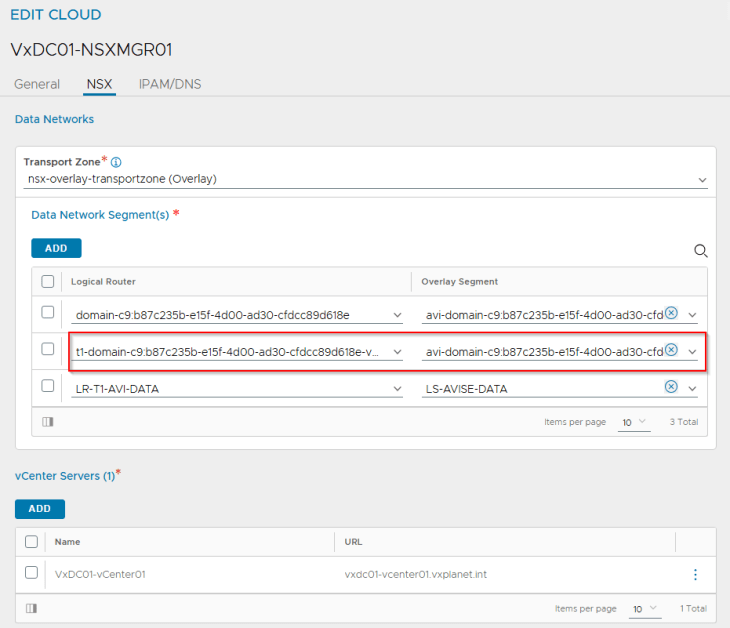Open search in Data Network Segments table
730x628 pixels.
[701, 251]
